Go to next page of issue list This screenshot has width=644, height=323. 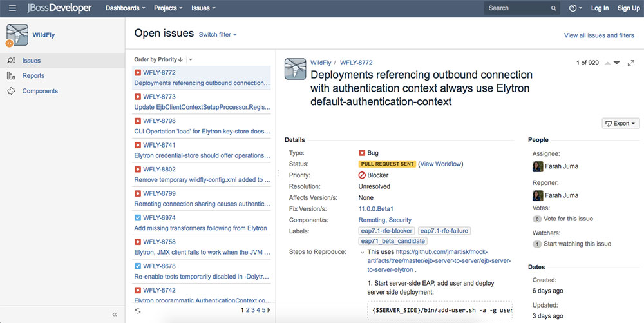269,310
